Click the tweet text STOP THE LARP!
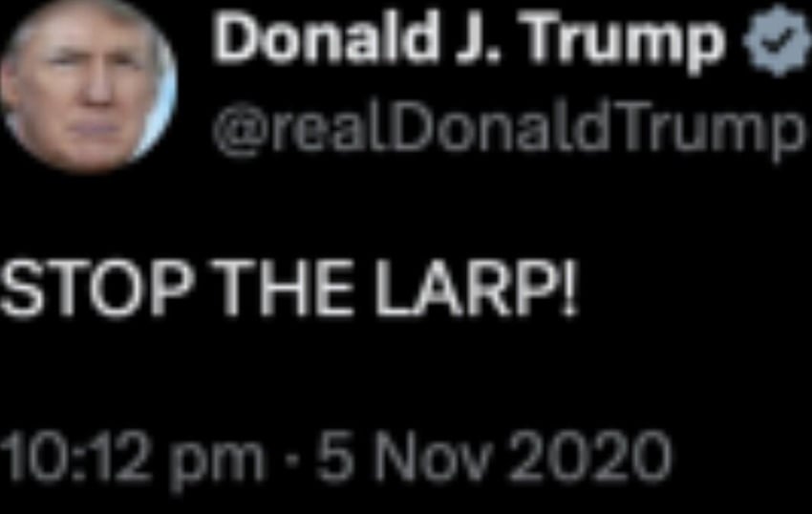The height and width of the screenshot is (514, 812). (x=288, y=289)
